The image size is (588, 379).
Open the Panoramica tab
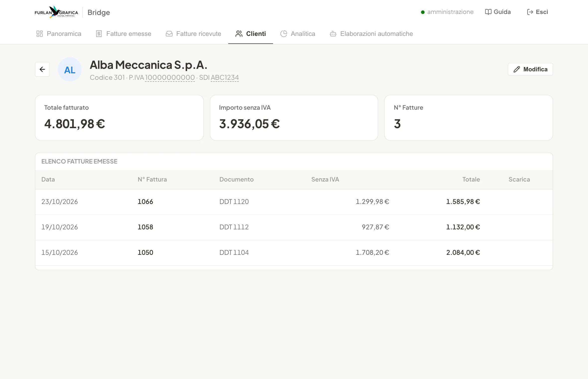click(x=59, y=34)
